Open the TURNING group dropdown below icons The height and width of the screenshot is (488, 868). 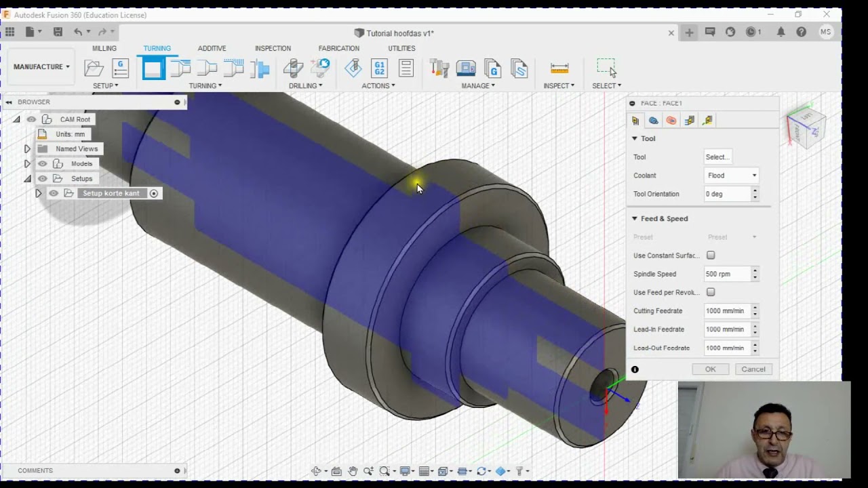point(205,86)
